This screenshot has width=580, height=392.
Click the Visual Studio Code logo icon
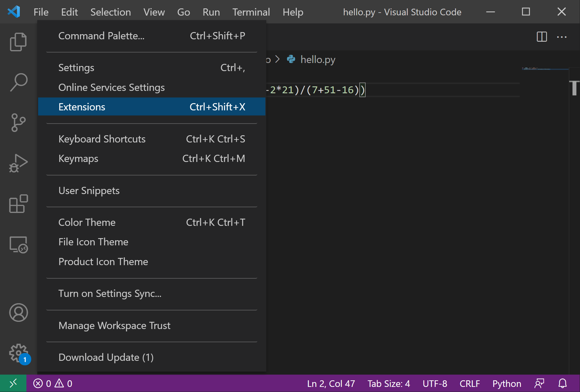[x=14, y=12]
